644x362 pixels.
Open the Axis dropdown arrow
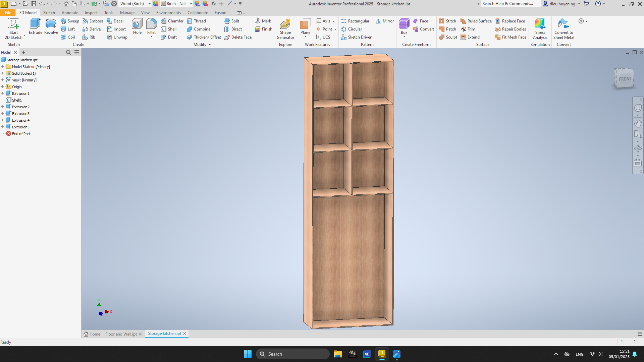pyautogui.click(x=333, y=21)
